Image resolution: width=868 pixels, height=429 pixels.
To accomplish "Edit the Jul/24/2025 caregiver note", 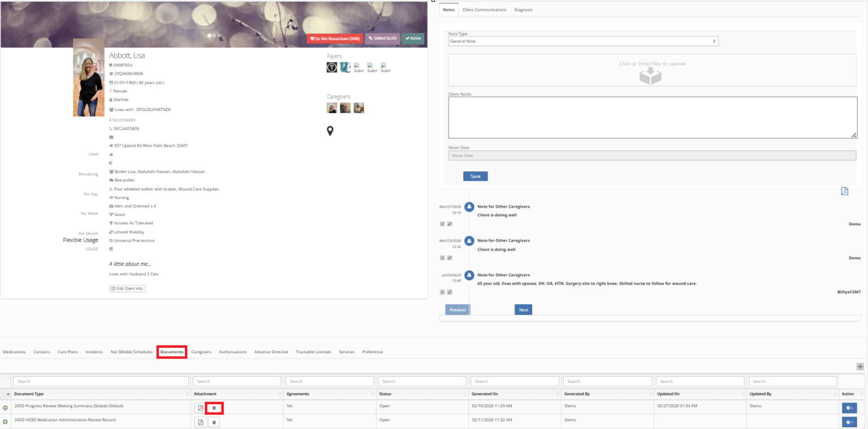I will click(450, 292).
